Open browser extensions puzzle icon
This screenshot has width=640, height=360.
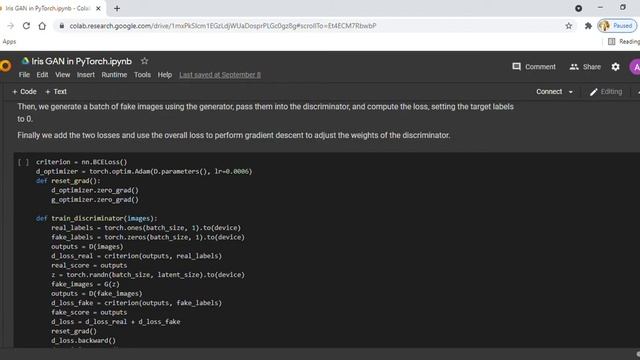[588, 26]
